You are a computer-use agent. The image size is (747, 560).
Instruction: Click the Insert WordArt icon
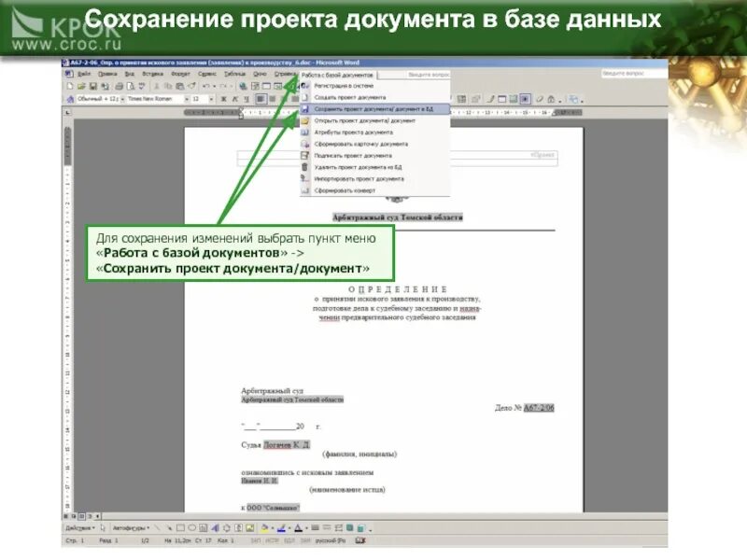click(216, 527)
